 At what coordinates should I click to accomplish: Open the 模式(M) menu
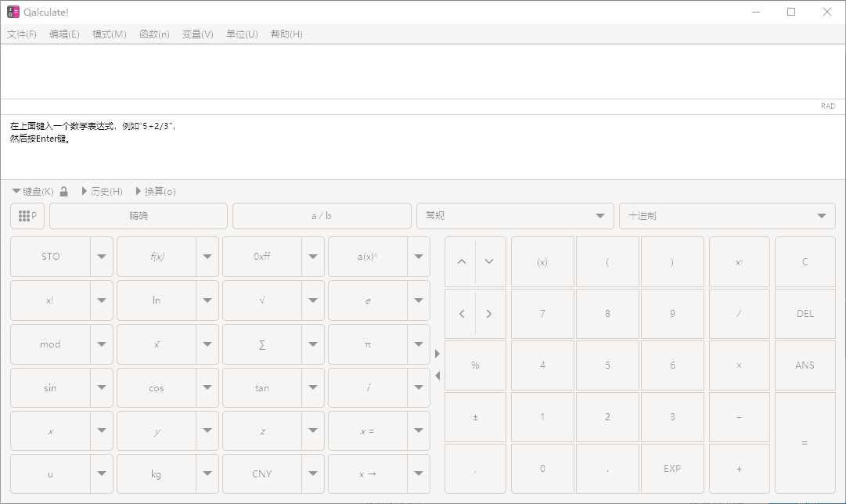click(109, 34)
